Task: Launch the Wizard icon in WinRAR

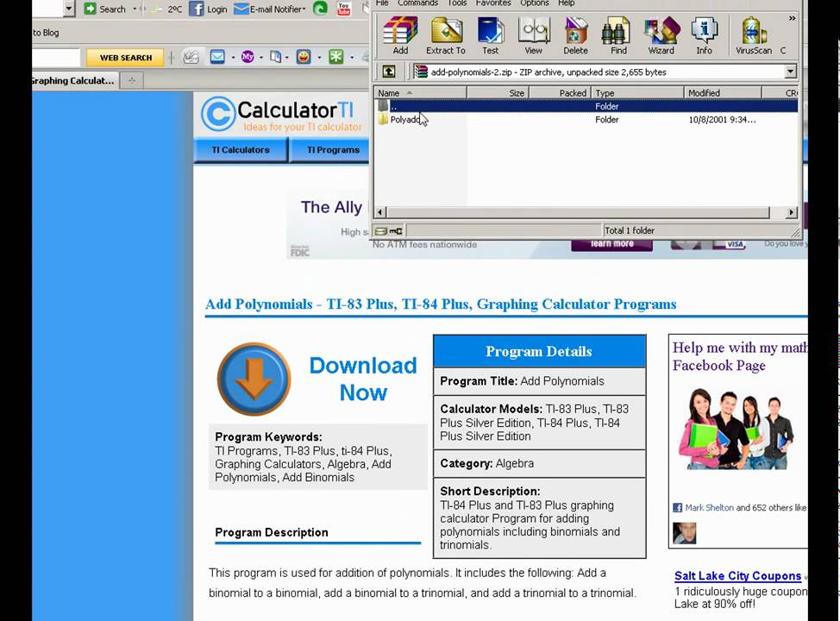Action: tap(661, 35)
